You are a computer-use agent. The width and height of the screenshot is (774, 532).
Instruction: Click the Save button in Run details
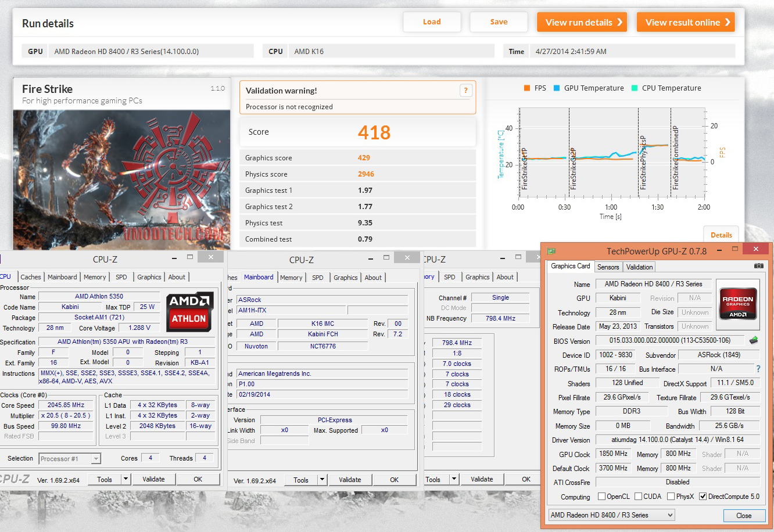pos(499,22)
